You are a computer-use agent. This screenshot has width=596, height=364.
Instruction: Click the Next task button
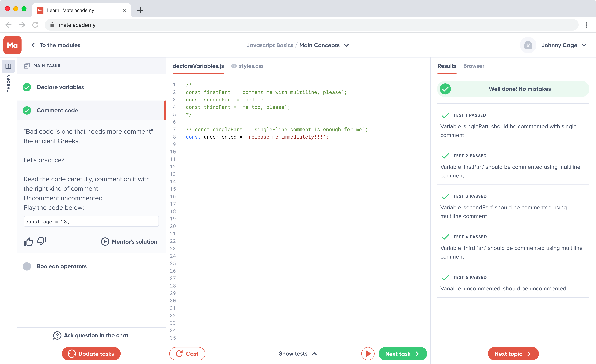coord(403,354)
